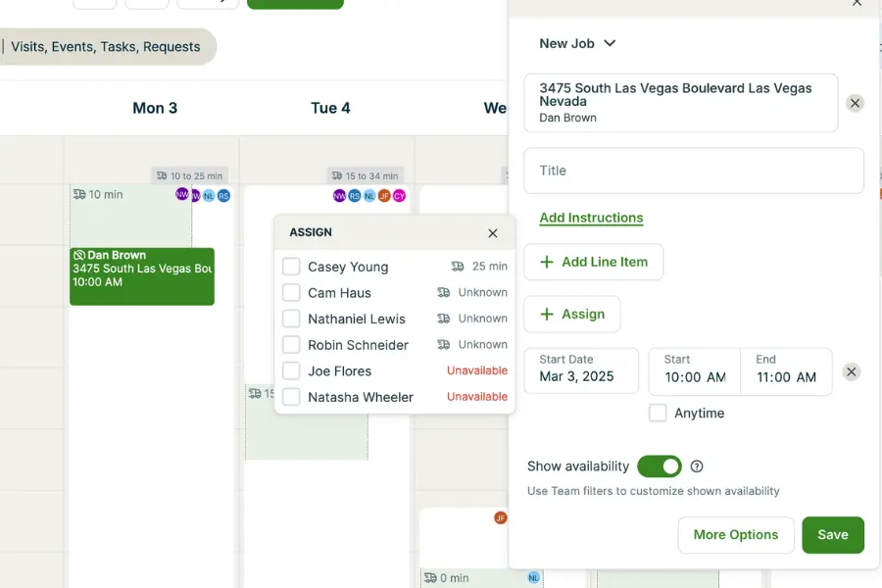
Task: Check the Joe Flores checkbox
Action: tap(291, 370)
